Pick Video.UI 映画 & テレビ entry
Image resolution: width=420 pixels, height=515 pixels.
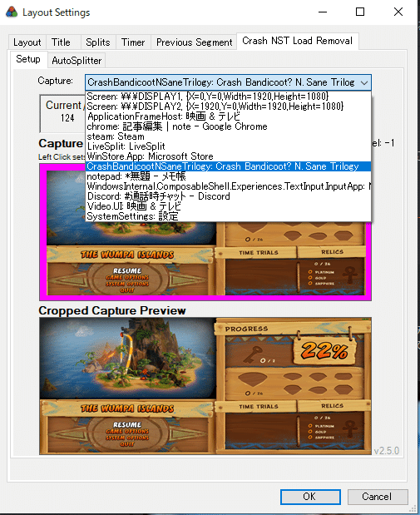click(x=229, y=206)
